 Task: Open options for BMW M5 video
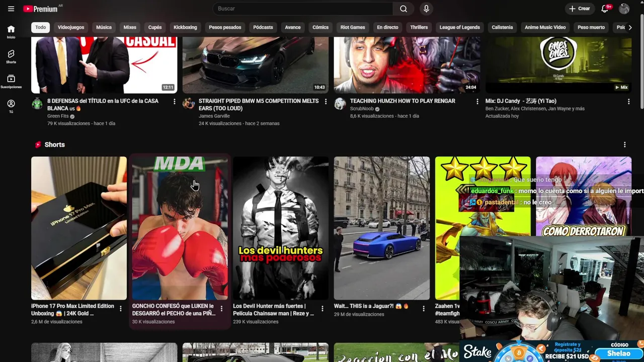pos(326,102)
